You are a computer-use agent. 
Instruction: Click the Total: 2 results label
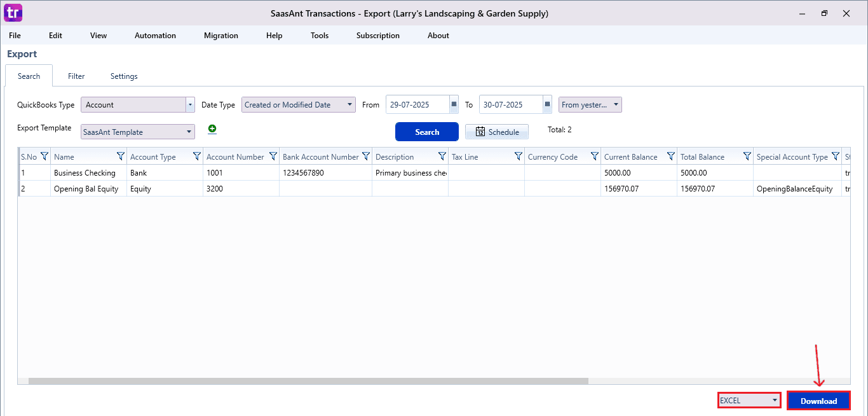point(560,130)
